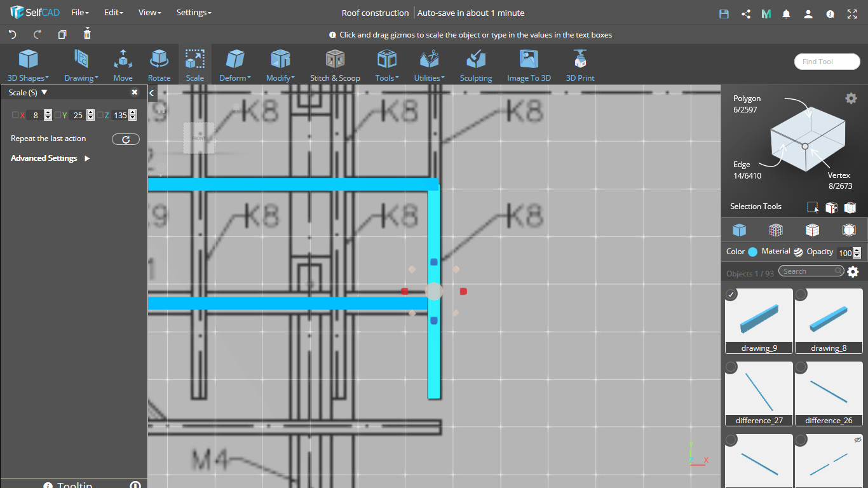This screenshot has height=488, width=868.
Task: Open selection settings gear by Polygon
Action: 851,98
